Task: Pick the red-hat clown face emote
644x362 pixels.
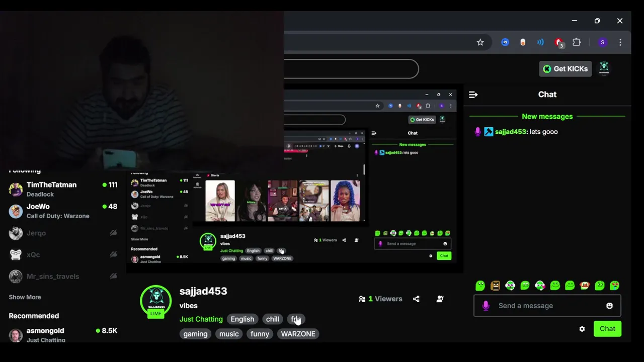Action: click(585, 286)
